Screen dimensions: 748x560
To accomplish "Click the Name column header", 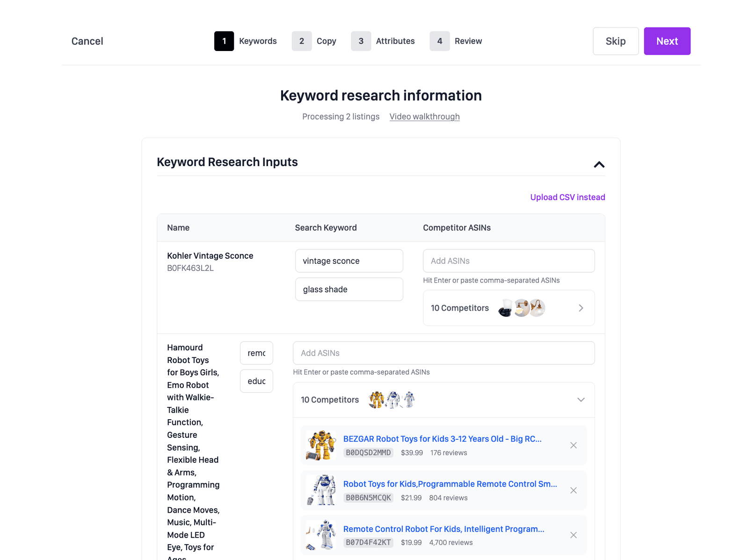I will (x=178, y=228).
